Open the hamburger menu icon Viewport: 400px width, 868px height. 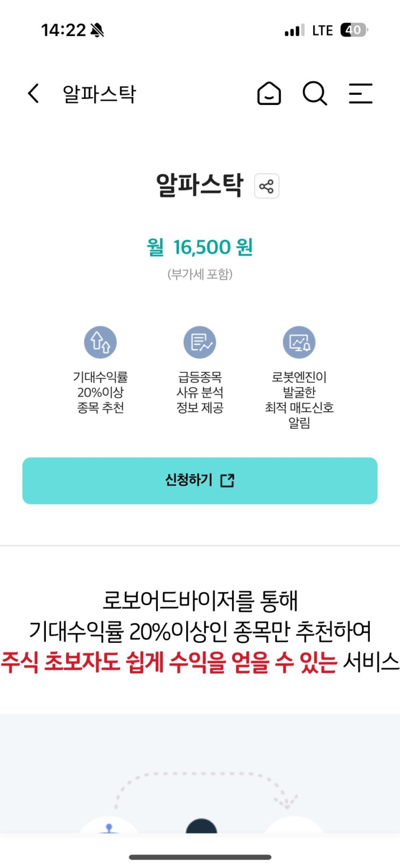click(x=361, y=94)
